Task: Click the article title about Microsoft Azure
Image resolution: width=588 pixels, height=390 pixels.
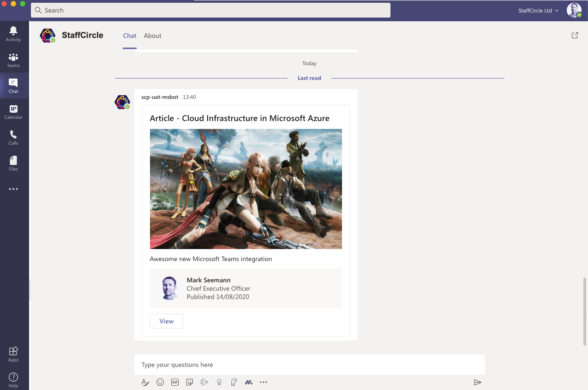Action: pyautogui.click(x=240, y=118)
